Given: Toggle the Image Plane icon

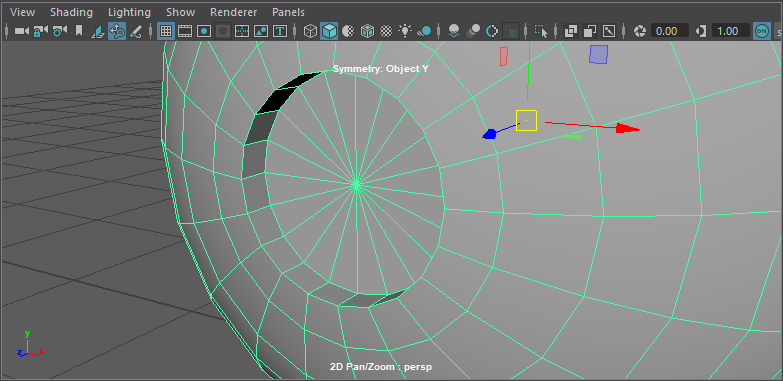Looking at the screenshot, I should click(x=98, y=31).
